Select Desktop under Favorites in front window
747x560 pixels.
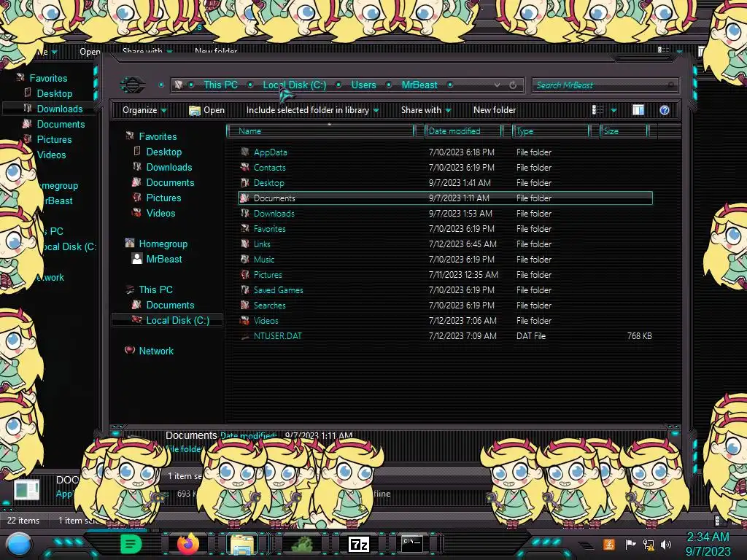(164, 152)
